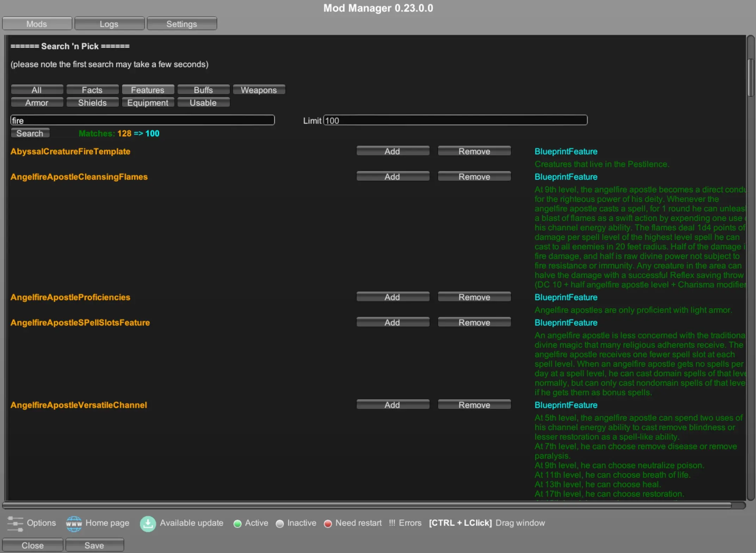Image resolution: width=756 pixels, height=553 pixels.
Task: Switch to the Logs tab
Action: click(x=109, y=24)
